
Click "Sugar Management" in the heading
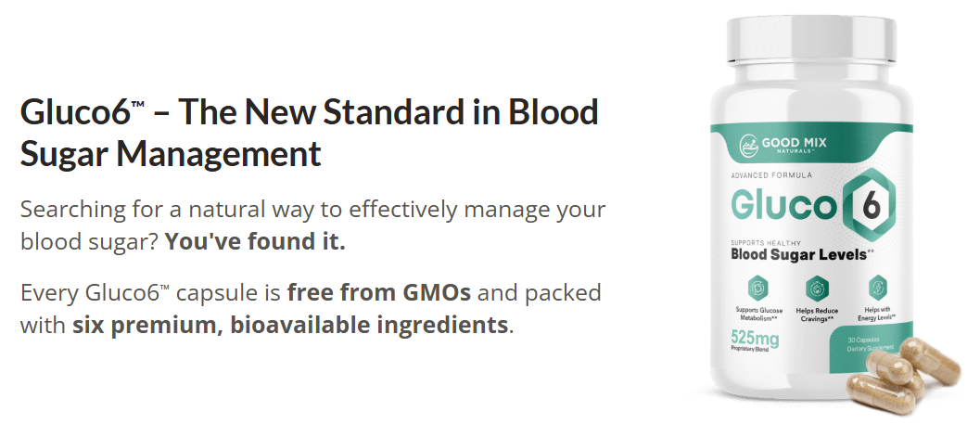(171, 153)
